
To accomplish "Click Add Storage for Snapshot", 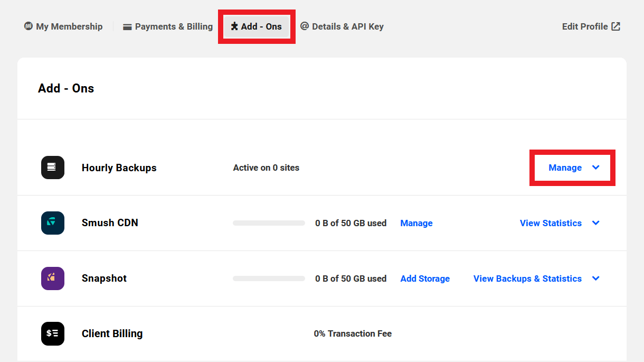I will (x=425, y=279).
